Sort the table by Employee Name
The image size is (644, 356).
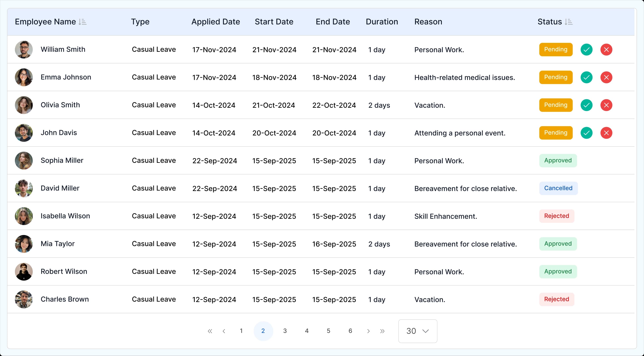82,22
